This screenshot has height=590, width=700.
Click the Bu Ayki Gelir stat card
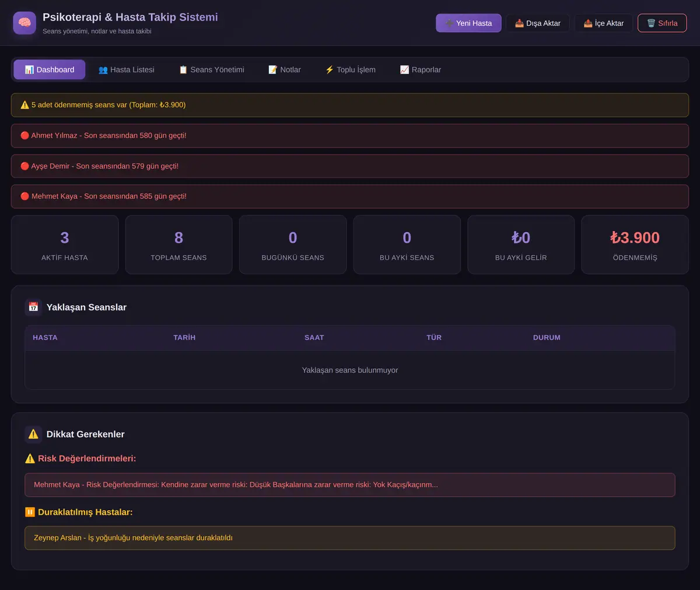pyautogui.click(x=521, y=245)
